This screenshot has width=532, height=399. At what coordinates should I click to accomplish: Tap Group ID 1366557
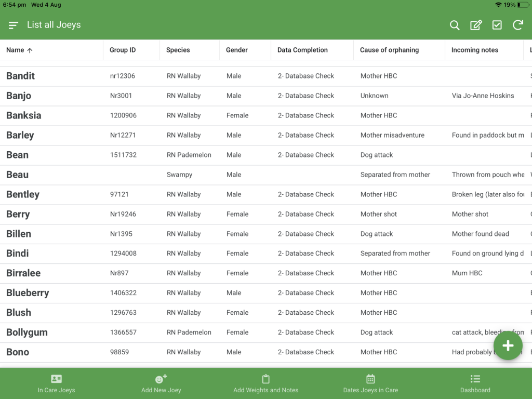point(123,332)
